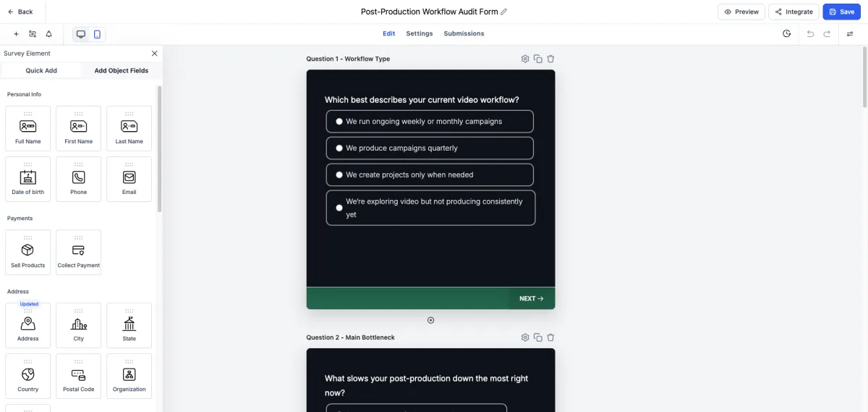
Task: Open Question 1 settings gear icon
Action: coord(525,59)
